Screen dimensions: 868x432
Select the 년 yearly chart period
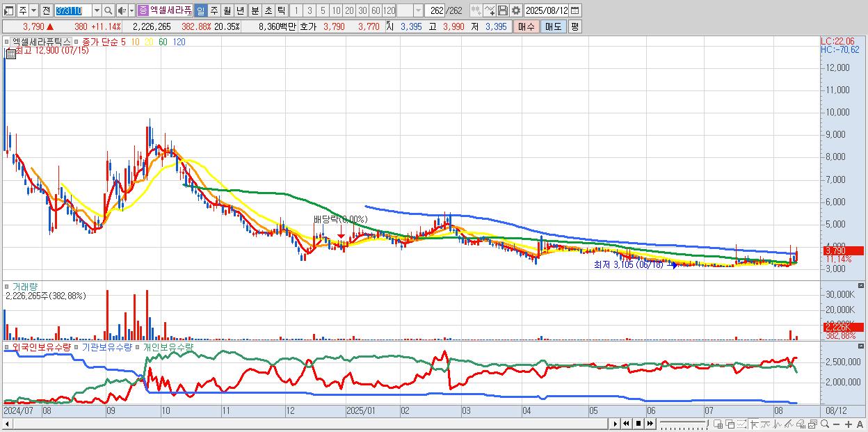tap(240, 10)
